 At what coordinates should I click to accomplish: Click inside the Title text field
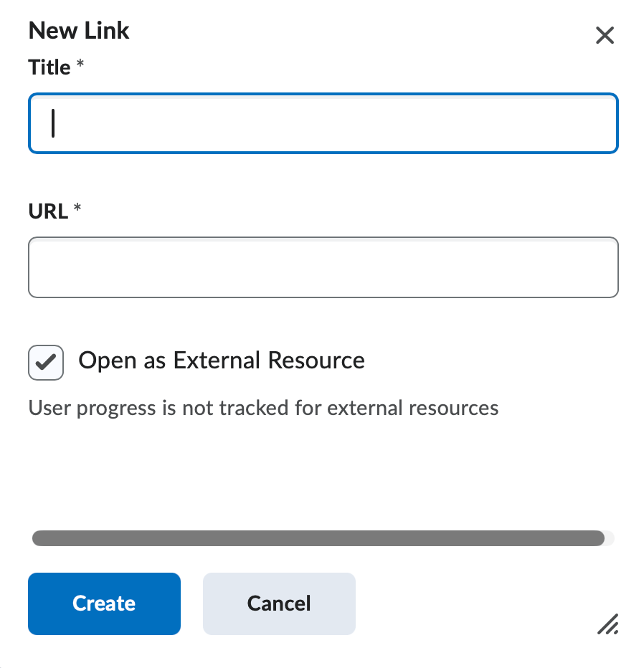click(x=323, y=123)
